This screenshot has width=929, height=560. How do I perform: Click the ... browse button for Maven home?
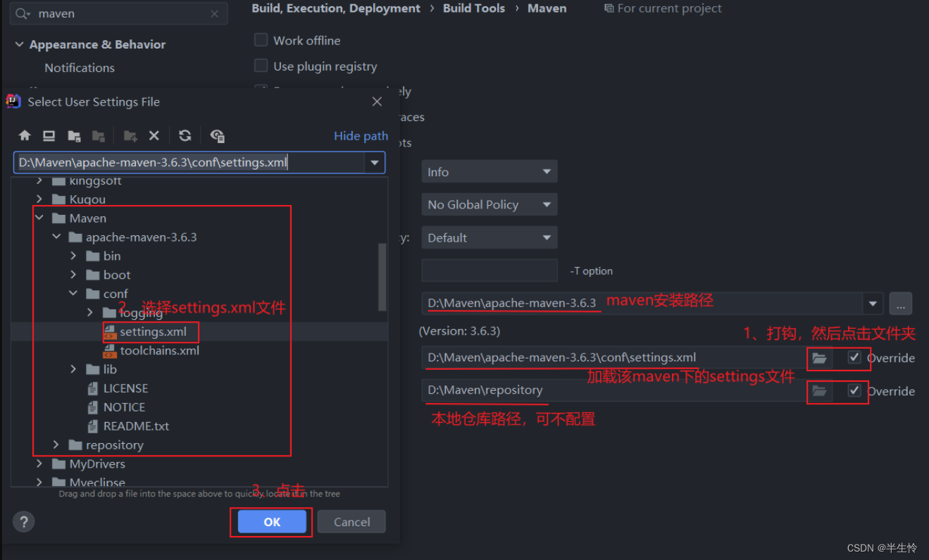coord(900,304)
